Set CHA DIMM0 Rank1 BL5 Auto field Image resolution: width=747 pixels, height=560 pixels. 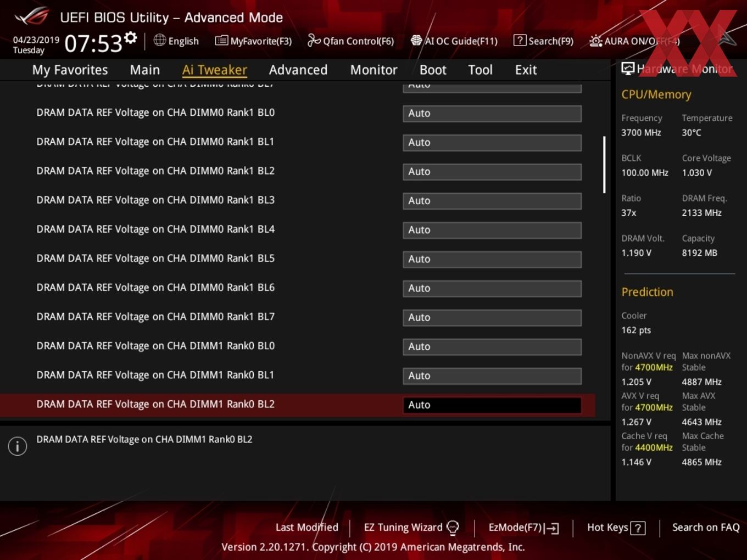492,259
